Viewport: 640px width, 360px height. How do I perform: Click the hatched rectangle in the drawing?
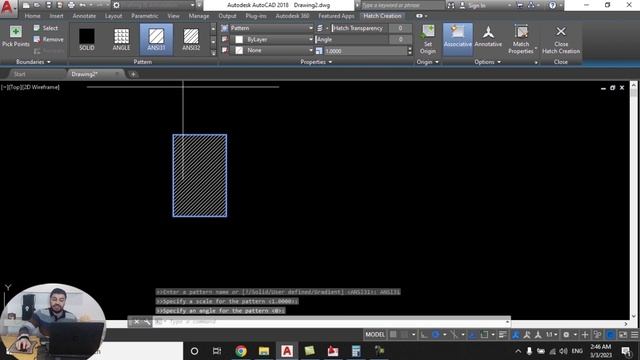(200, 176)
